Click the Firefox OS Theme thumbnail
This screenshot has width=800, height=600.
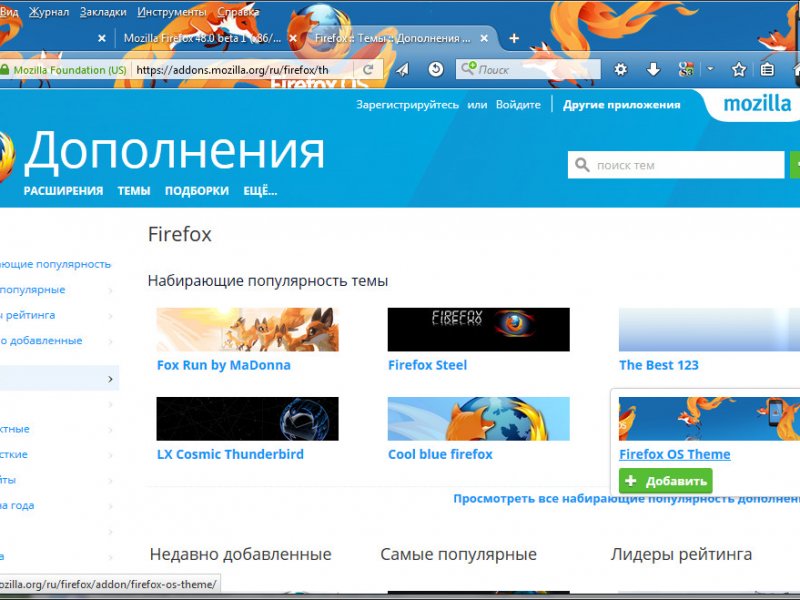click(x=709, y=418)
